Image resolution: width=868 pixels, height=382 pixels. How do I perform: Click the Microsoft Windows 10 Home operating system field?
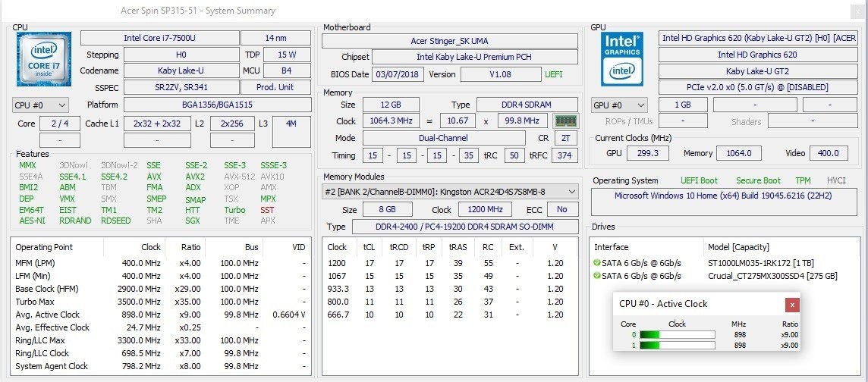[x=723, y=201]
